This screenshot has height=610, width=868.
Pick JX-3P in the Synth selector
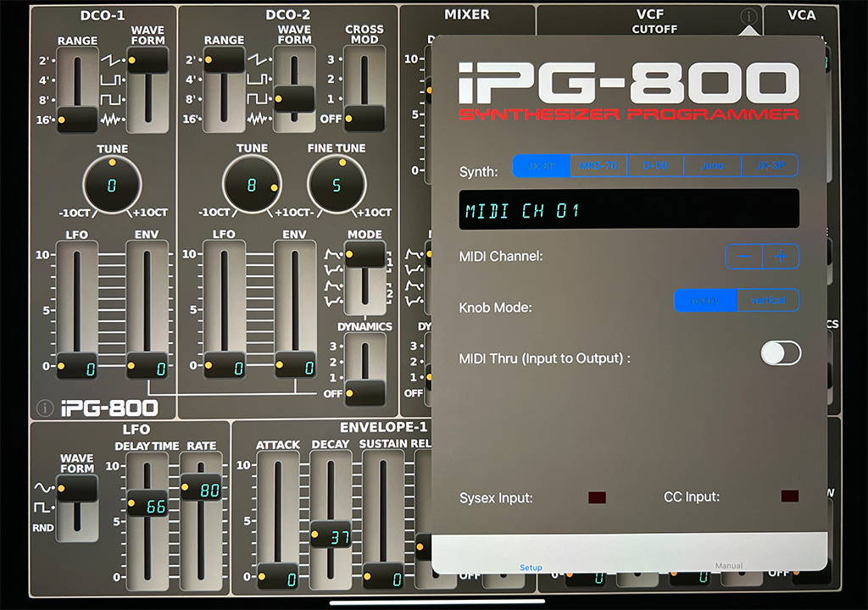(769, 165)
